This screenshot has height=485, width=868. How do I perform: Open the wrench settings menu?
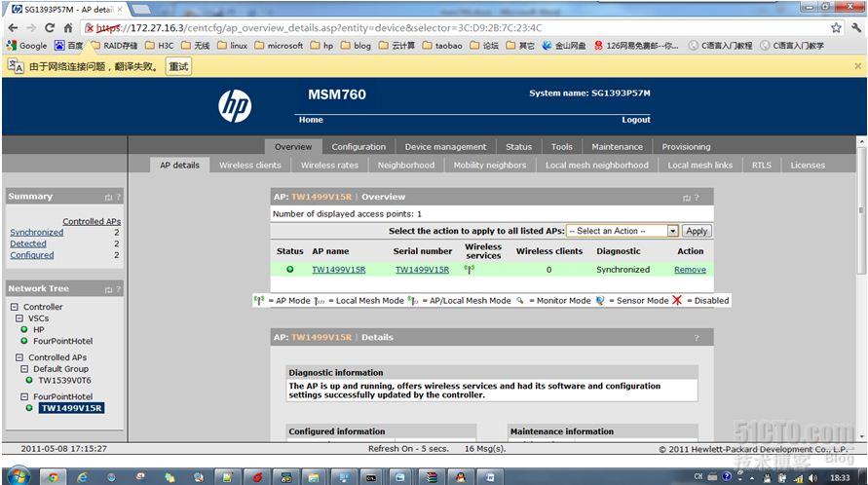(856, 27)
